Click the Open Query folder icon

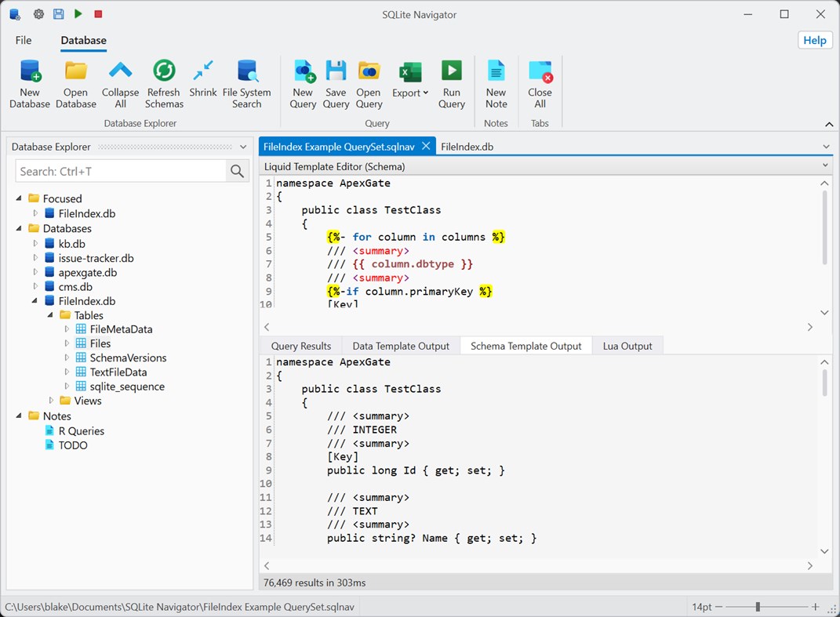click(x=369, y=71)
